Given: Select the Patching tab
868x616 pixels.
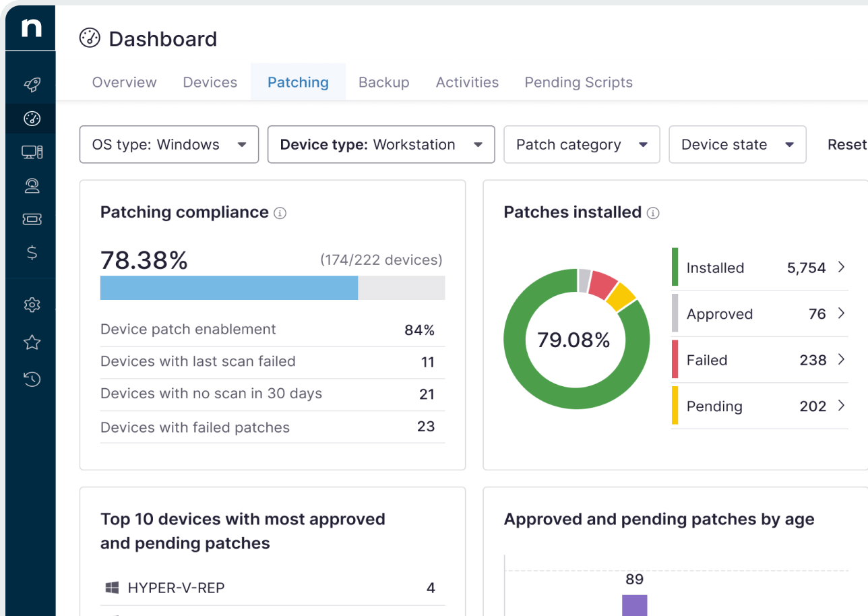Looking at the screenshot, I should coord(298,82).
